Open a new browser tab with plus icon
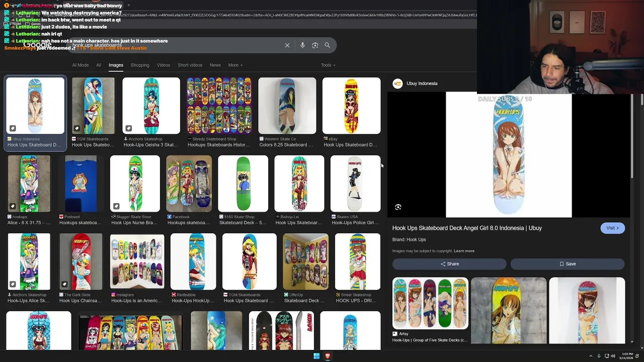 (x=128, y=5)
